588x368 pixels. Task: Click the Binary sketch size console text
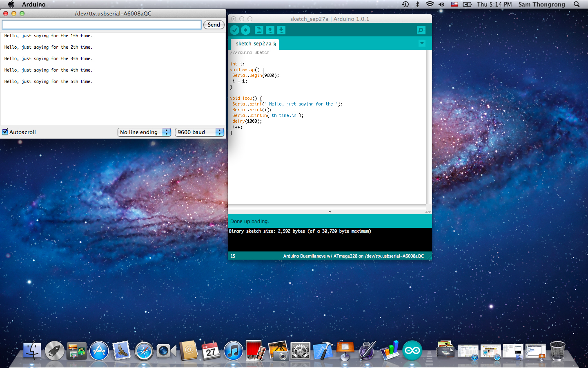click(300, 231)
